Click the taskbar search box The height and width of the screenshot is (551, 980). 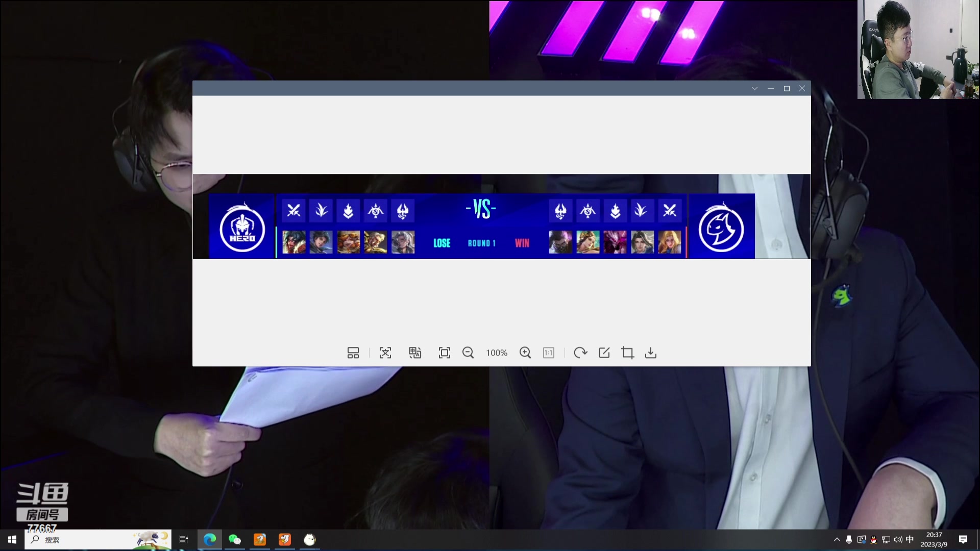(x=98, y=540)
